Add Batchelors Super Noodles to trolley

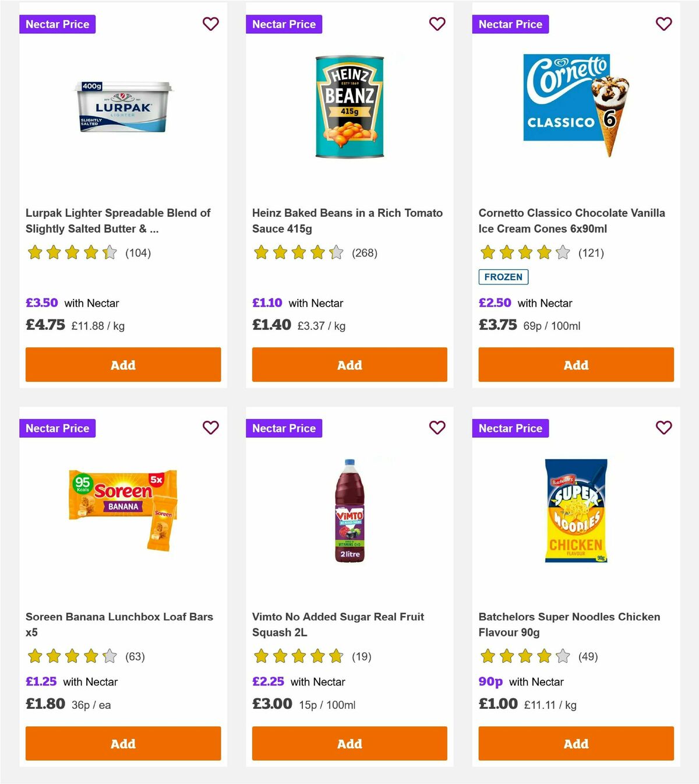[x=576, y=744]
